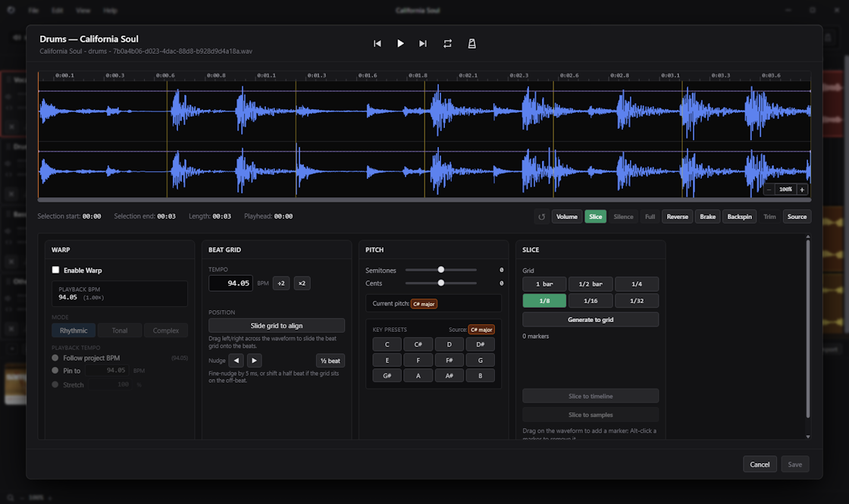Skip to start of clip

pos(378,43)
